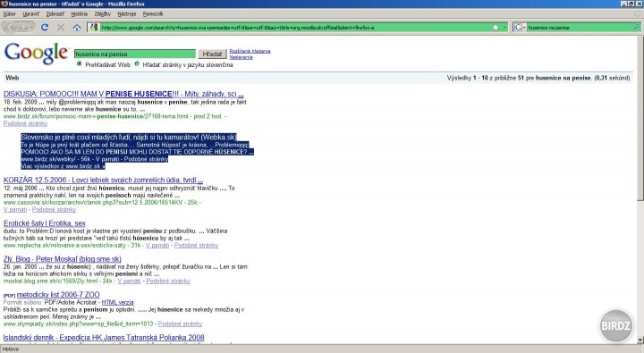
Task: Select the Prehľadávať Web radio button
Action: coord(80,64)
